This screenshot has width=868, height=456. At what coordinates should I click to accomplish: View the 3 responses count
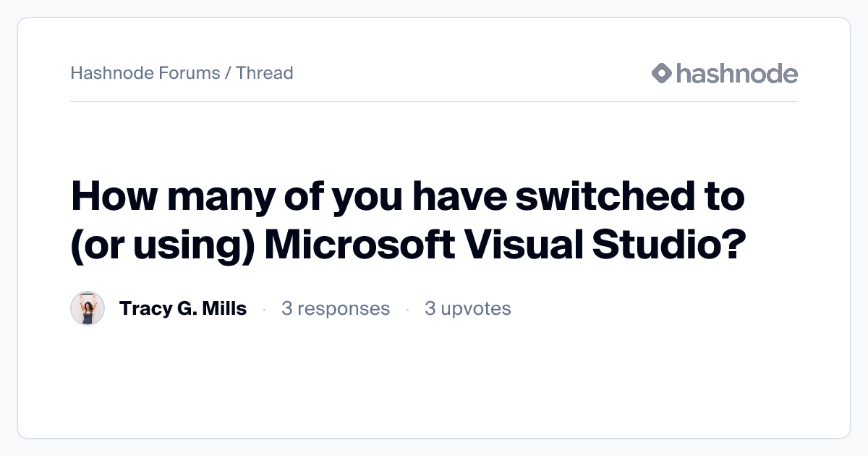(x=336, y=309)
